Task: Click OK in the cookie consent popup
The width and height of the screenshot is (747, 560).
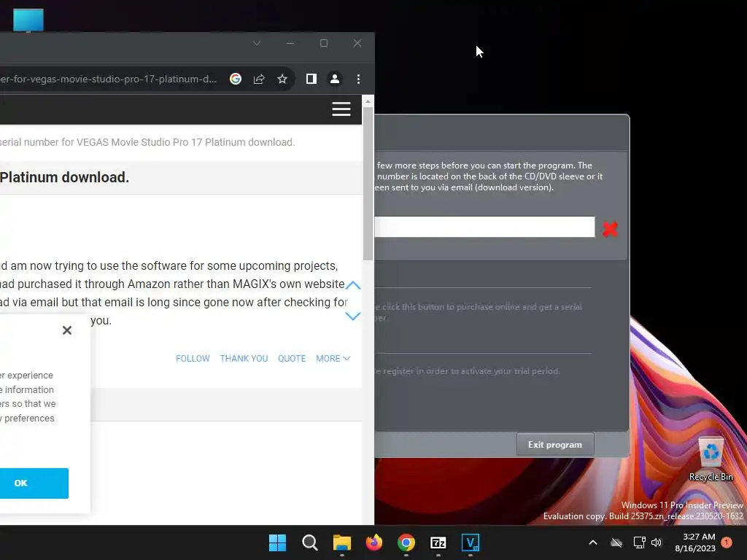Action: point(34,483)
